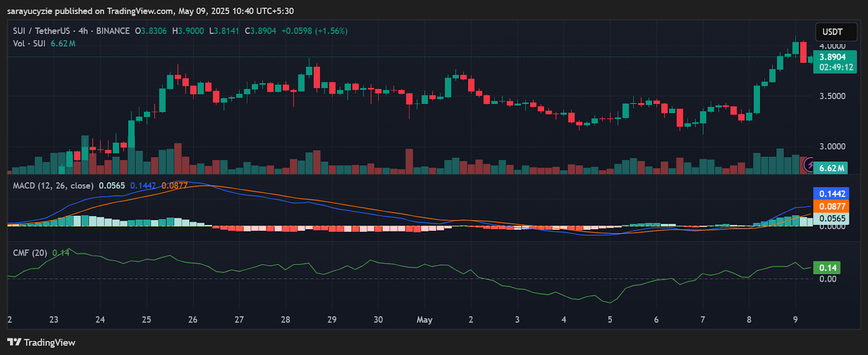This screenshot has width=868, height=355.
Task: Click the blue 0.1442 MACD value tag
Action: point(832,193)
